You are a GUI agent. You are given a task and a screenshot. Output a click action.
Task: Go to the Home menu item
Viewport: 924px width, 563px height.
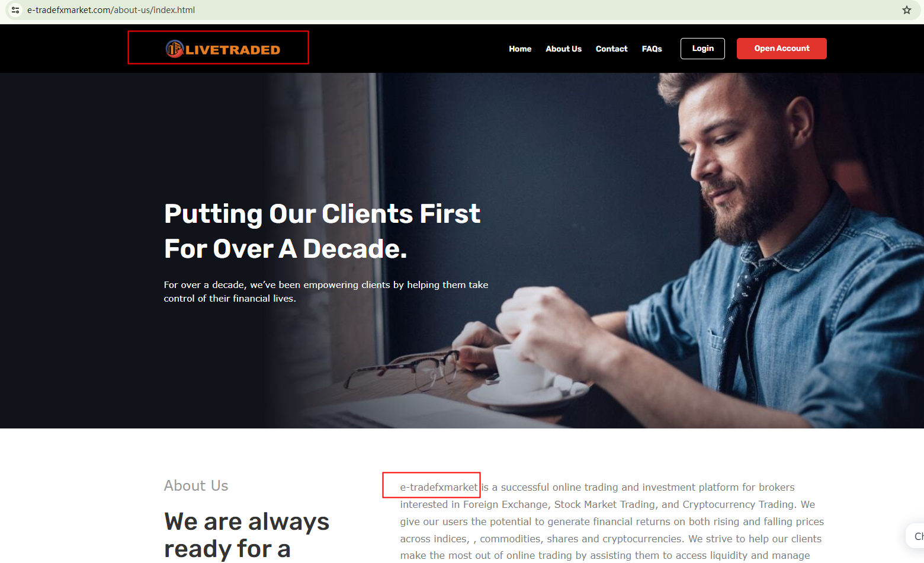(520, 49)
